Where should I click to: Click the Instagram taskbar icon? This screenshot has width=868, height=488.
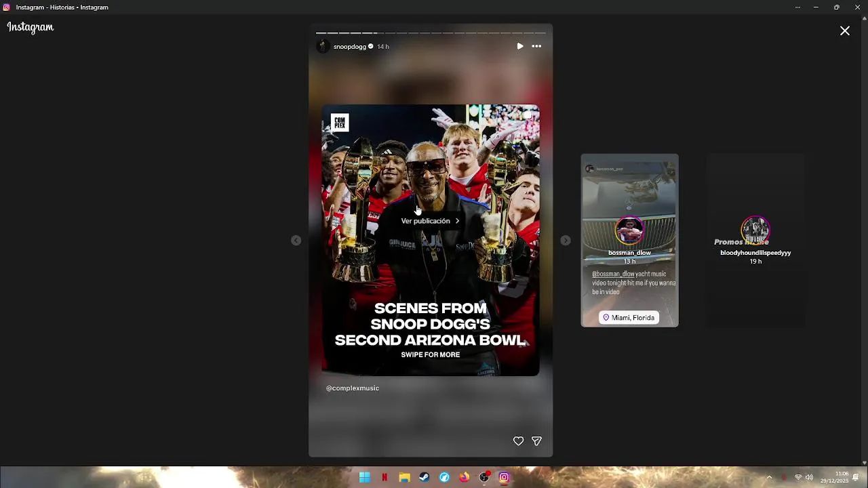(x=504, y=477)
